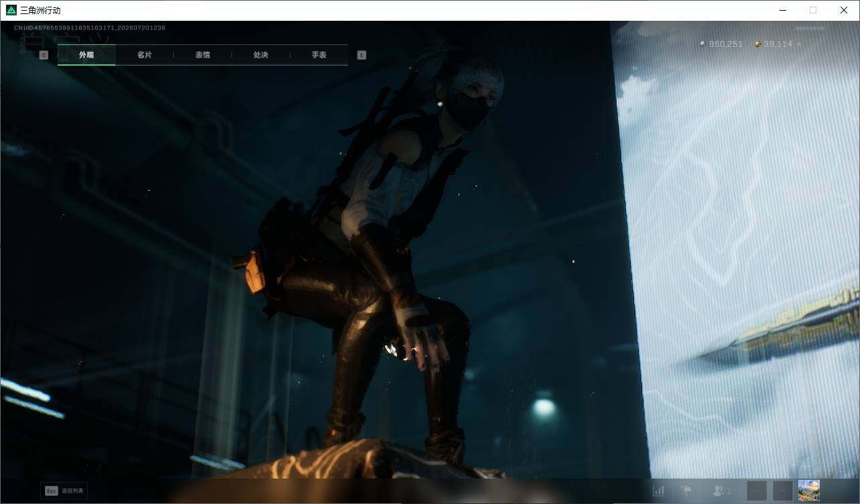This screenshot has width=860, height=504.
Task: Close the 三角洲行动 window
Action: (x=844, y=10)
